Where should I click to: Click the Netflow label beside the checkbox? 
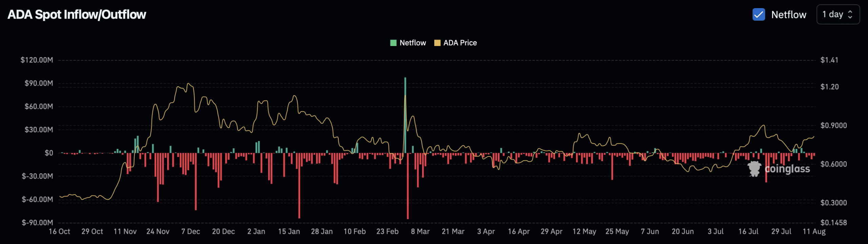point(788,15)
